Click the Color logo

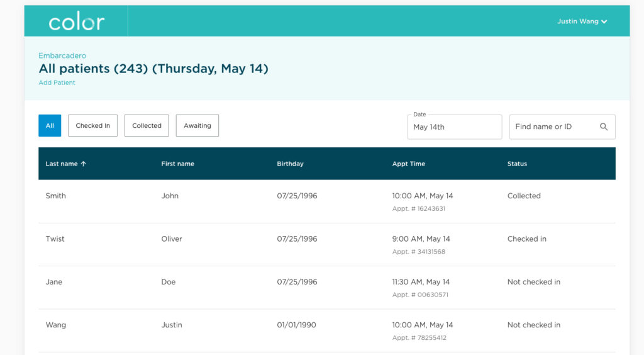76,22
